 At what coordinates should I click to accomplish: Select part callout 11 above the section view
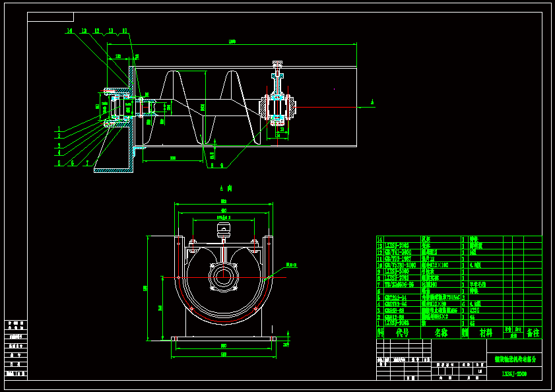pos(111,31)
